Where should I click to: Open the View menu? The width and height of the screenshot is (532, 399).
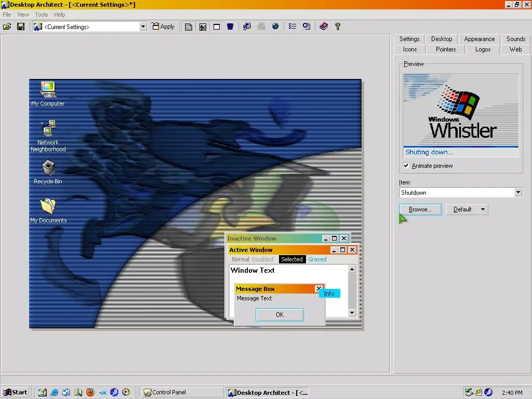(x=23, y=15)
